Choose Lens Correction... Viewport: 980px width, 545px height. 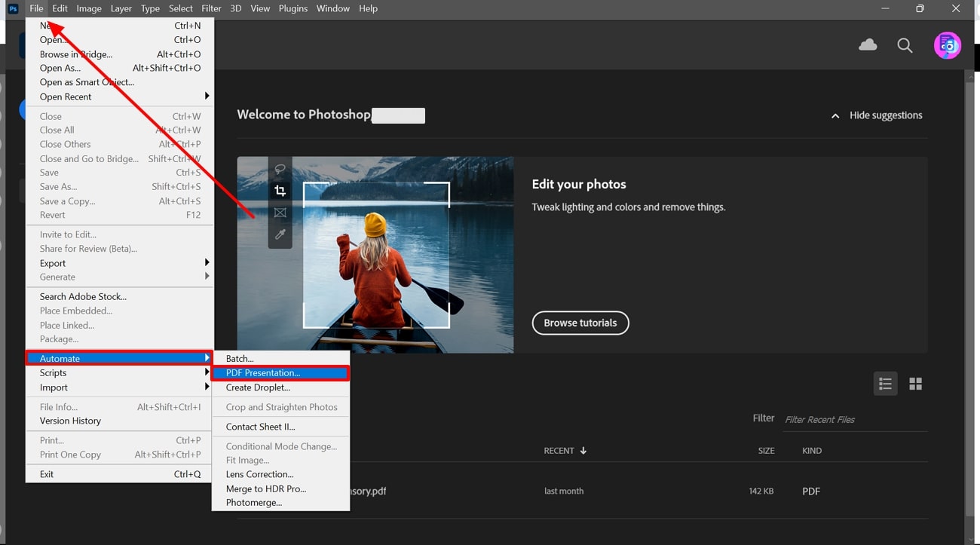point(280,474)
